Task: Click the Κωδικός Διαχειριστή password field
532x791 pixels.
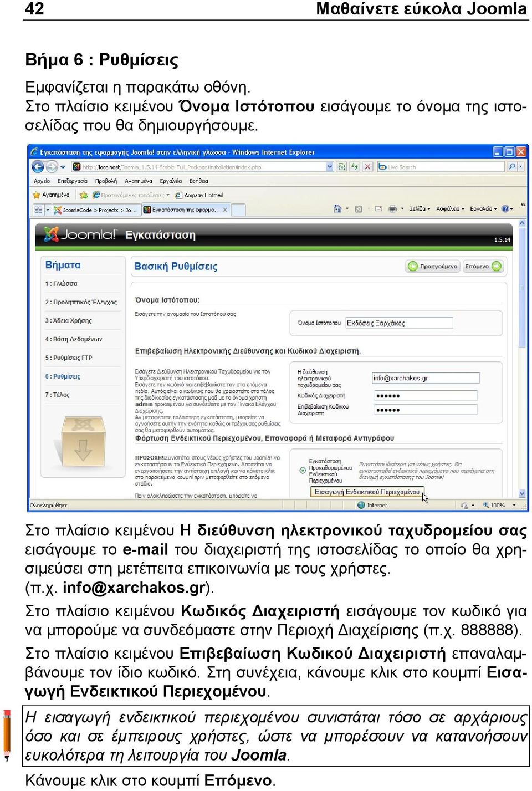Action: [x=426, y=396]
